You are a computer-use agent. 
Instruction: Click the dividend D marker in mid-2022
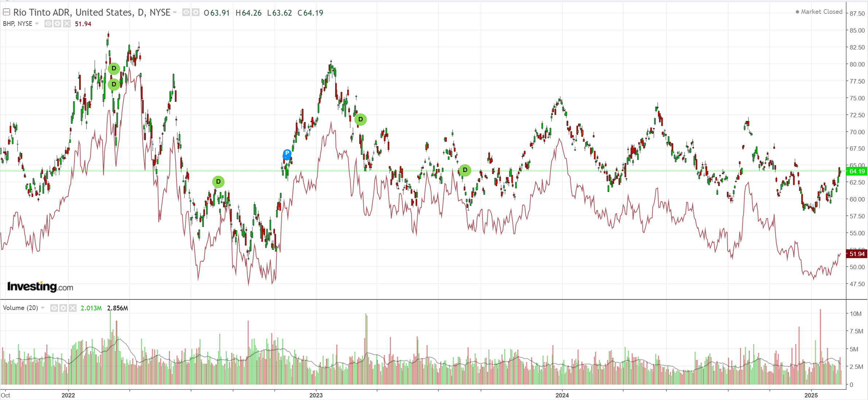pos(218,182)
